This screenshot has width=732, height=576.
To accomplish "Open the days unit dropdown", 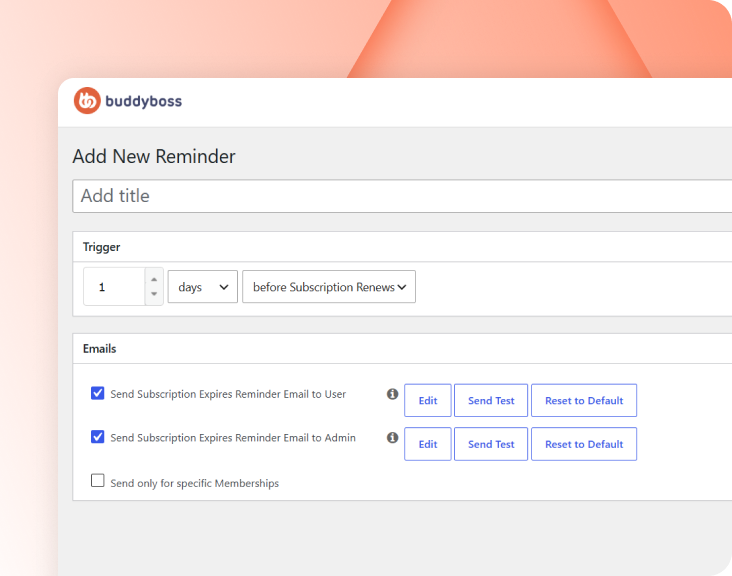I will click(203, 287).
